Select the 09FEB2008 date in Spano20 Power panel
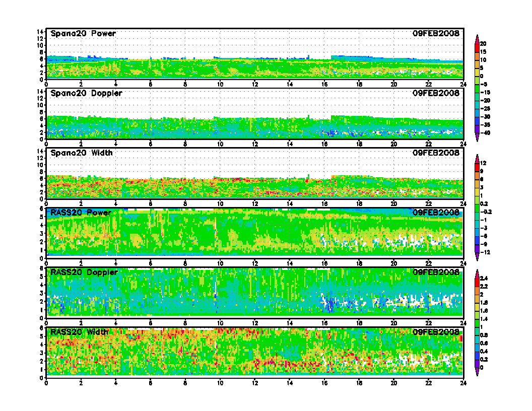This screenshot has width=532, height=411. pos(436,33)
